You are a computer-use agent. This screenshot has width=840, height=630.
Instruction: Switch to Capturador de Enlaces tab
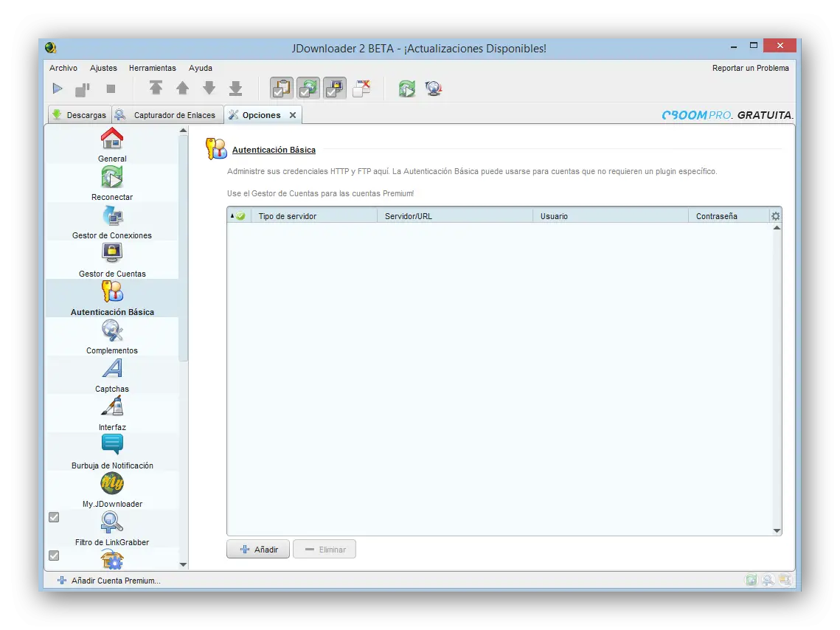tap(167, 114)
